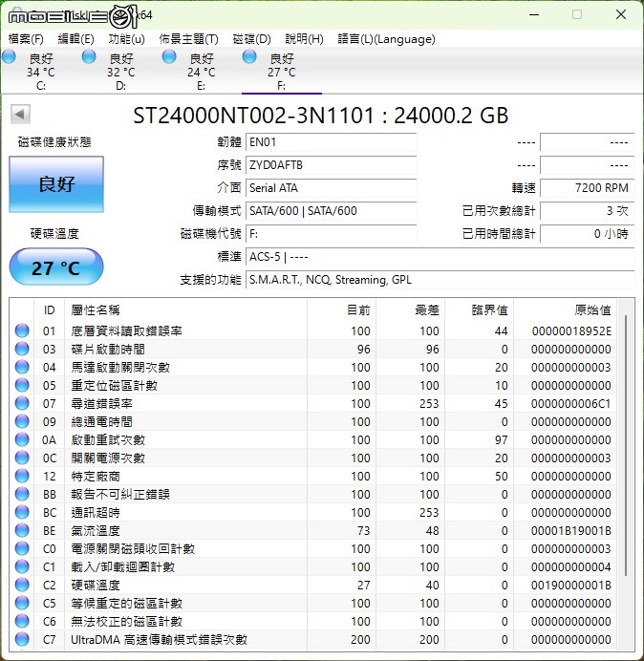Open the 磁碟(D) menu
This screenshot has width=644, height=661.
tap(252, 39)
